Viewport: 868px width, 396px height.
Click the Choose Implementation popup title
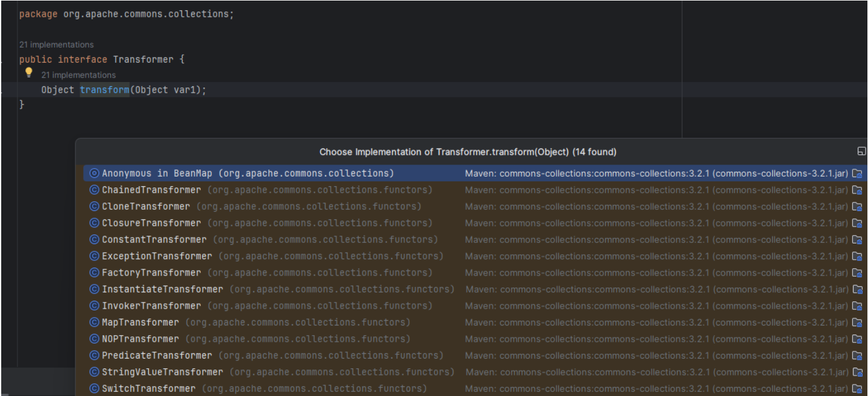click(x=468, y=152)
